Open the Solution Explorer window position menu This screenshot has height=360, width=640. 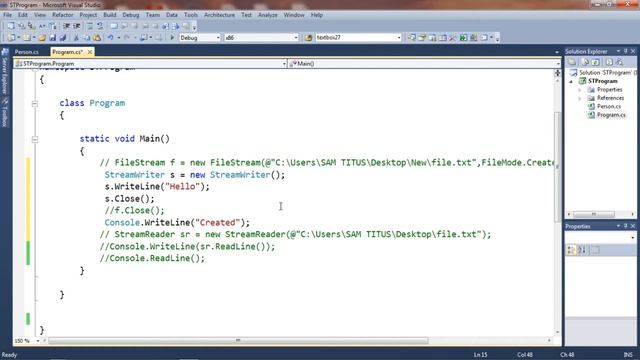click(618, 51)
